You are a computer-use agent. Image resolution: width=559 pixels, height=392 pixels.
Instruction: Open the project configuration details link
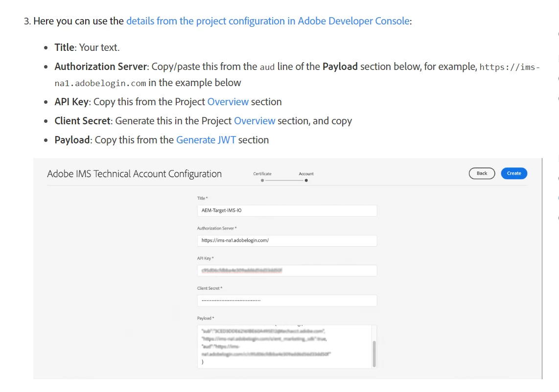tap(268, 21)
